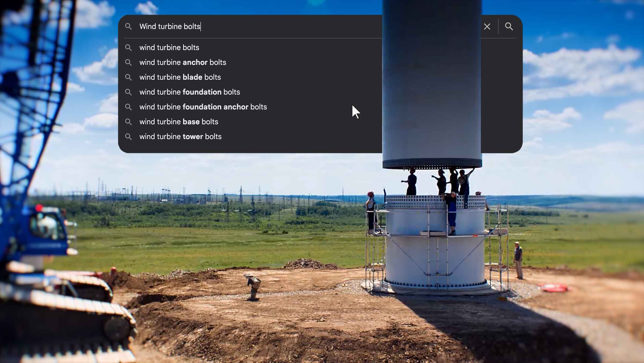Screen dimensions: 644x363
Task: Select the suggestion 'wind turbine anchor bolts'
Action: coord(182,62)
